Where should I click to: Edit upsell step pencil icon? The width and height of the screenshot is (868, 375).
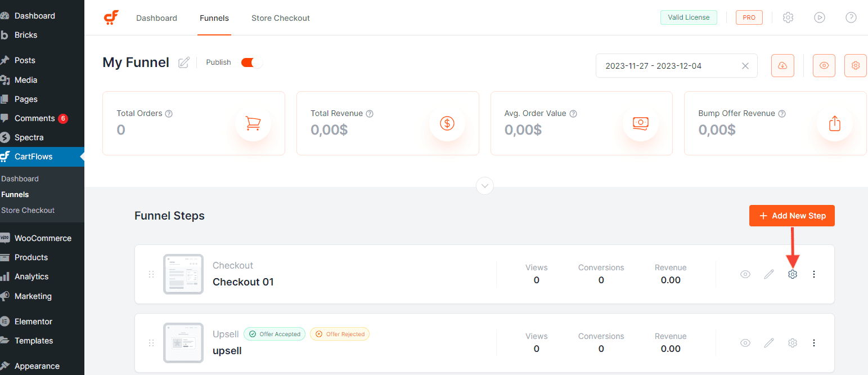pos(769,343)
